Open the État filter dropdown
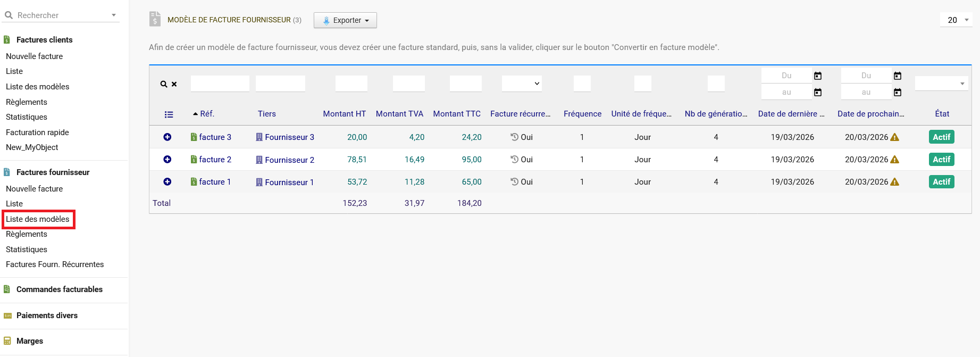Screen dimensions: 980x357 click(941, 84)
